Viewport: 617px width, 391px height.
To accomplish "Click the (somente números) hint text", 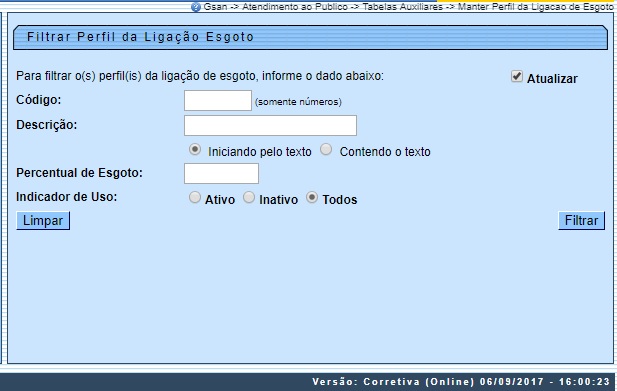I will point(298,102).
